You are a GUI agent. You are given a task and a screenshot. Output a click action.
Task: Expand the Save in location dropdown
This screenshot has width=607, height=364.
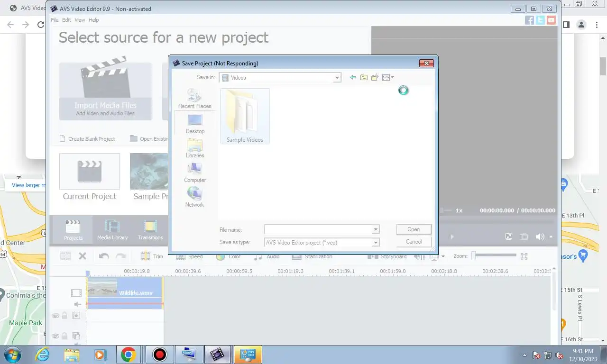coord(337,78)
